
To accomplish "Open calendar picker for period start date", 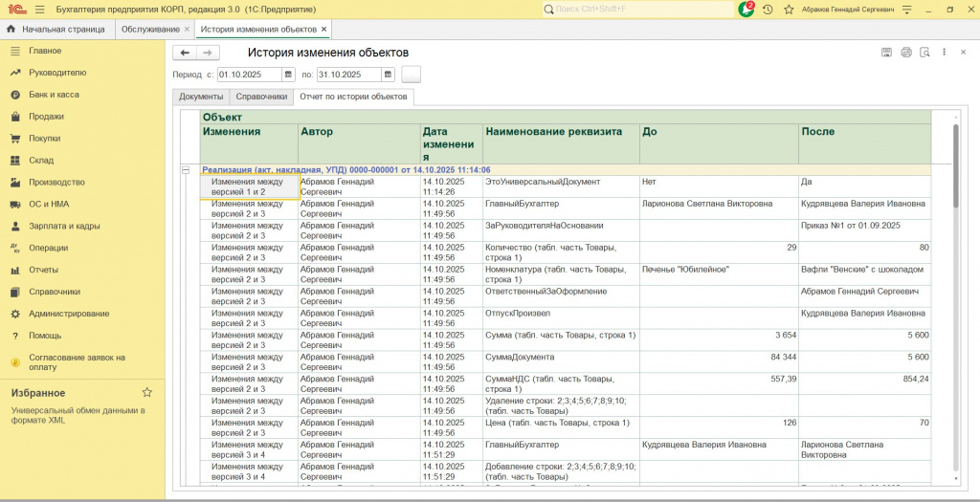I will point(288,75).
